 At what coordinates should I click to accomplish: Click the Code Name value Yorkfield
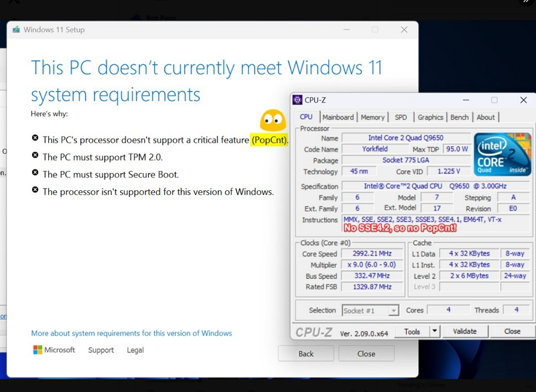375,149
